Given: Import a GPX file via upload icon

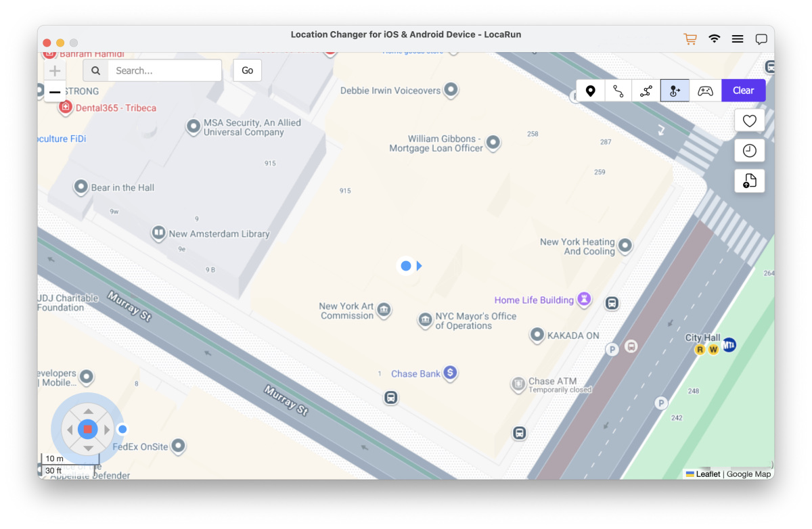Looking at the screenshot, I should [749, 181].
